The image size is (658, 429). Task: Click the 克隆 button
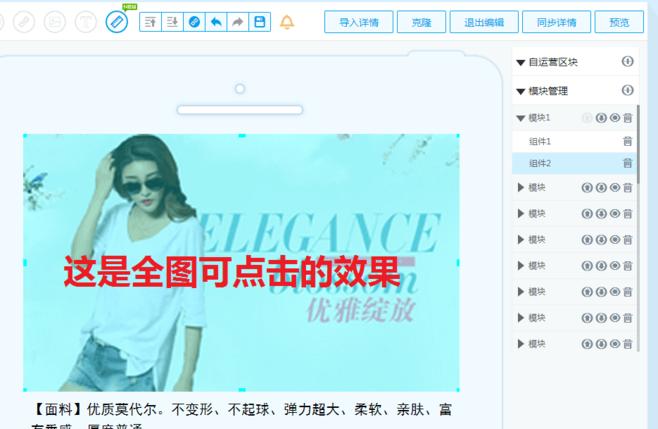click(x=421, y=22)
